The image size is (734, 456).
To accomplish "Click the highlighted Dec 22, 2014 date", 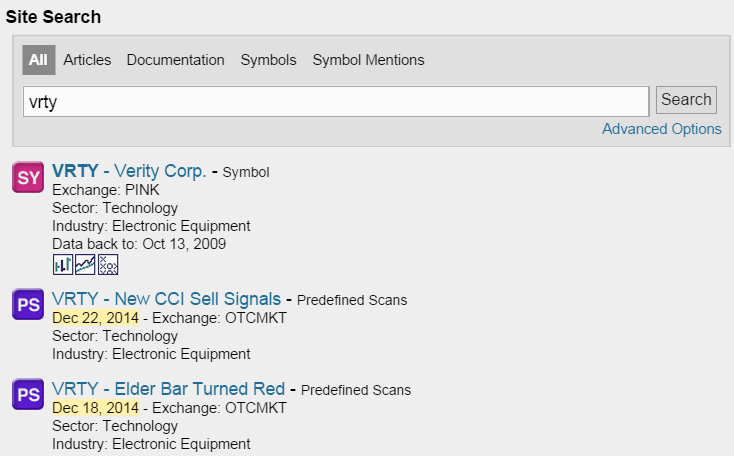I will [95, 318].
